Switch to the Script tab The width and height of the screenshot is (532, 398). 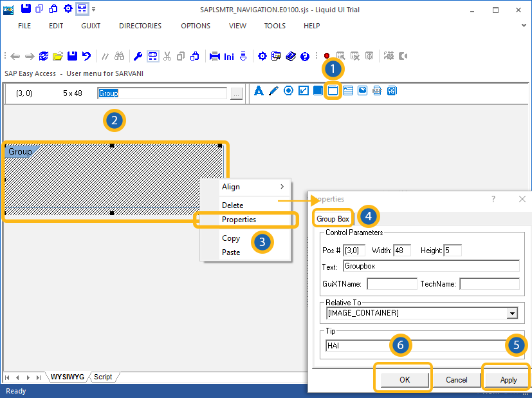click(x=103, y=377)
